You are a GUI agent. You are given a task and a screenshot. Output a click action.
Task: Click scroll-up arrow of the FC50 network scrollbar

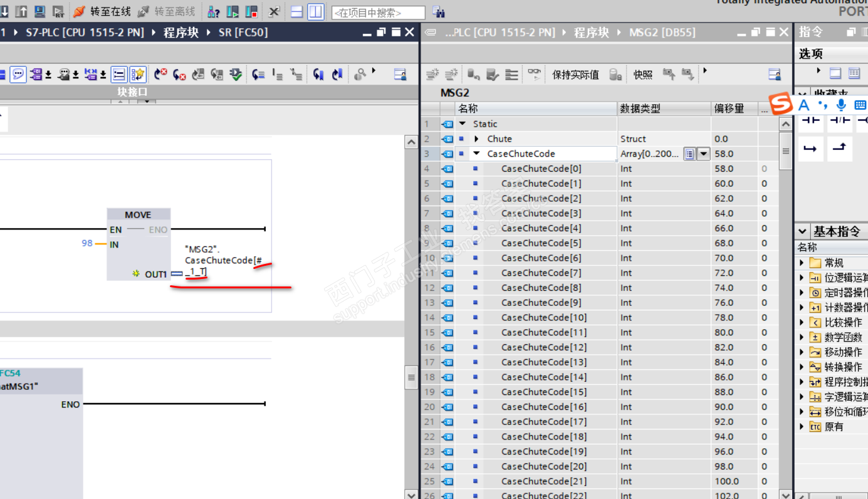point(411,142)
